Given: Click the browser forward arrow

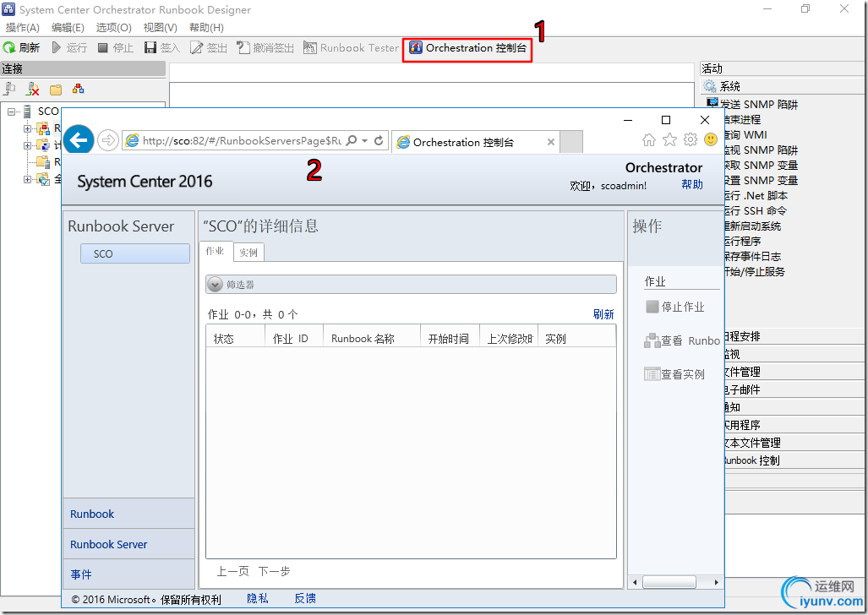Looking at the screenshot, I should click(x=108, y=140).
